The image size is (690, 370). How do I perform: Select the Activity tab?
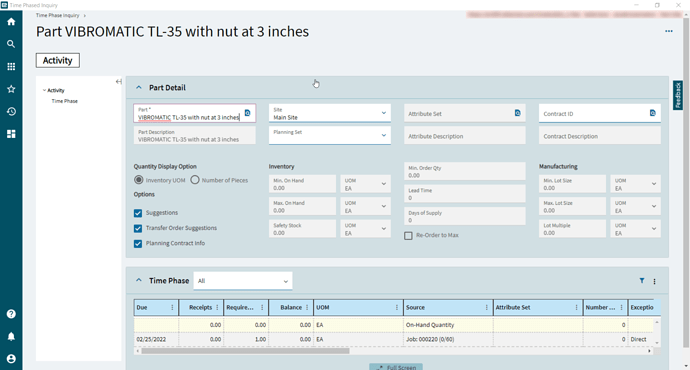(58, 60)
